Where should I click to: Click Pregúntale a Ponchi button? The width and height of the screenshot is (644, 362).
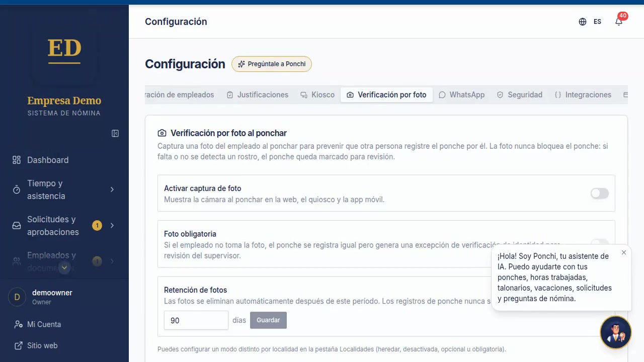(x=272, y=64)
